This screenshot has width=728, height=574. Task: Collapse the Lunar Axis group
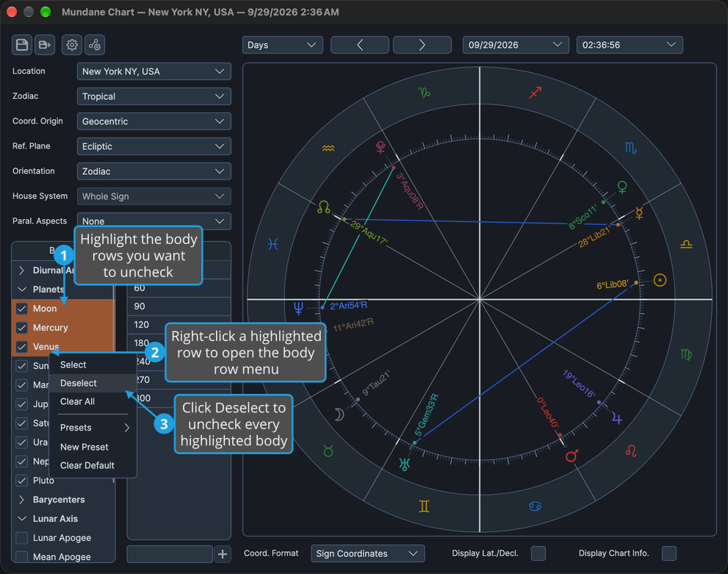(x=21, y=519)
